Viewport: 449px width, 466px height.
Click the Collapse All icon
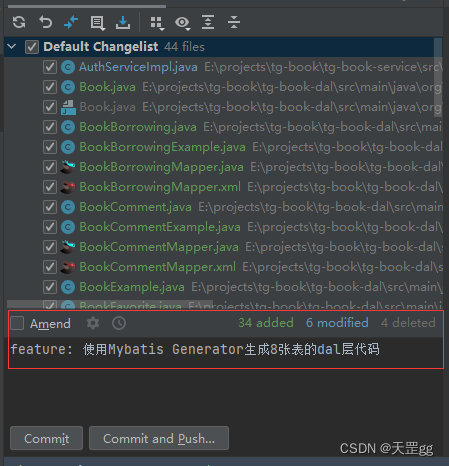[234, 22]
